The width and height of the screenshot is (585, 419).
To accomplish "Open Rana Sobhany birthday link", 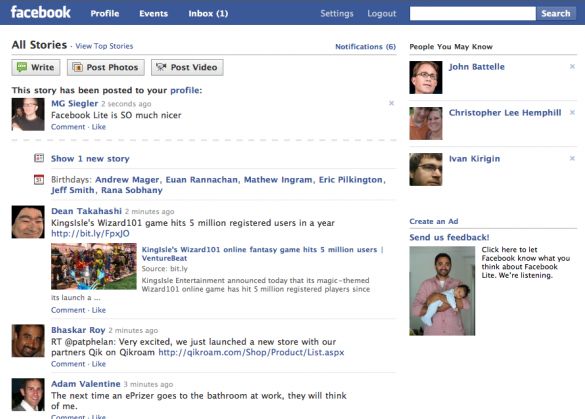I will (x=132, y=190).
